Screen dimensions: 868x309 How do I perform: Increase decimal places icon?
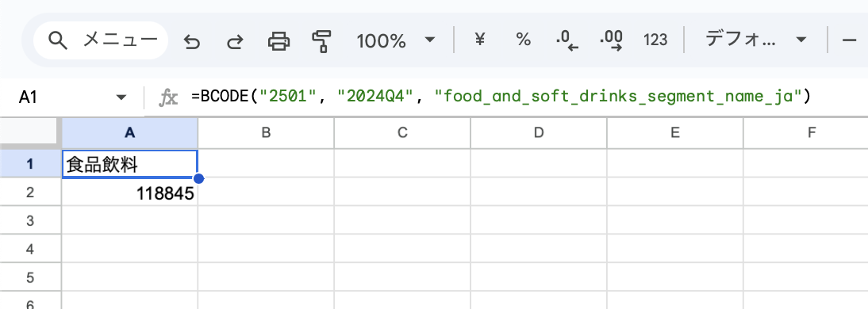(611, 40)
